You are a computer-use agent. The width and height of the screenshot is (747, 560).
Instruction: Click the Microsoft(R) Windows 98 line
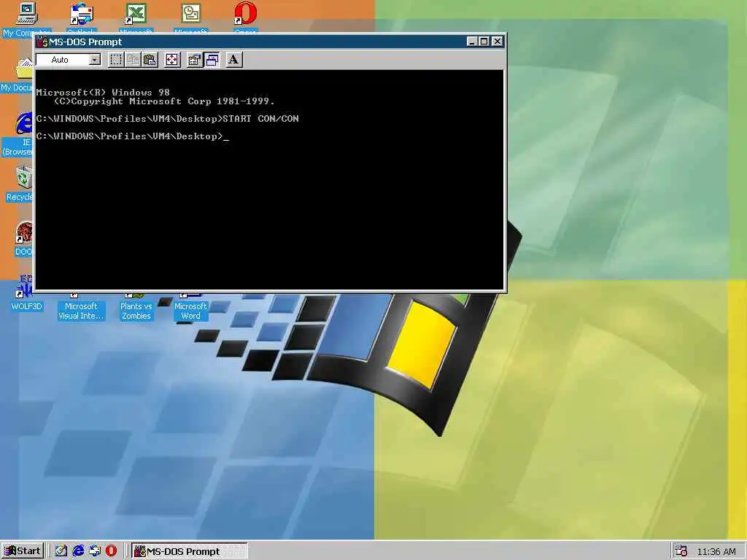103,93
